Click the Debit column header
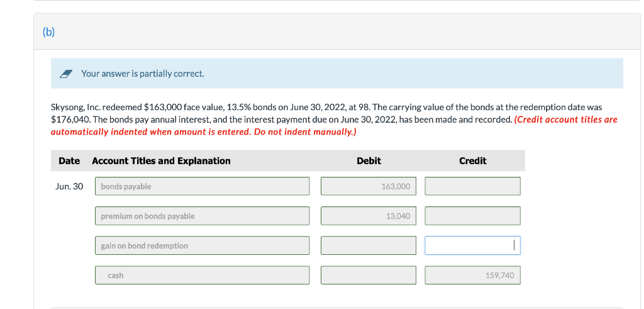The image size is (644, 309). click(369, 160)
